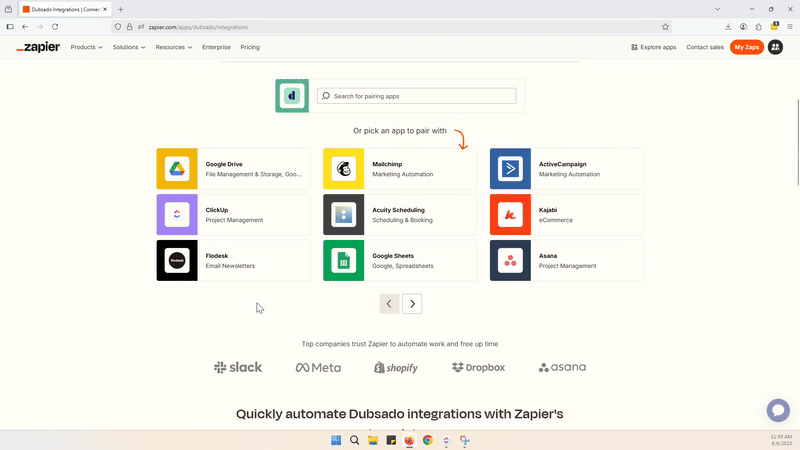Open the browser extensions icon
Image resolution: width=800 pixels, height=450 pixels.
coord(759,27)
